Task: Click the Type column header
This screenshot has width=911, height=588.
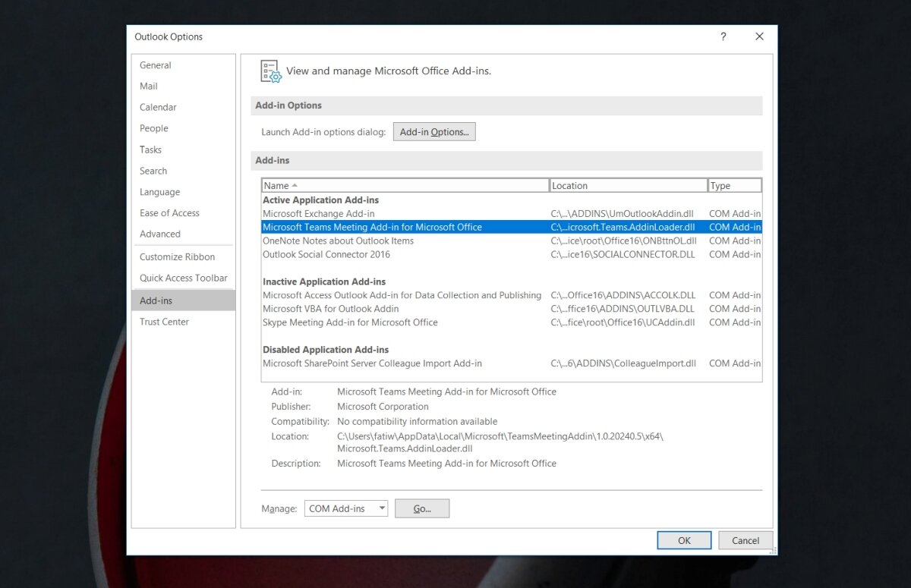Action: tap(734, 186)
